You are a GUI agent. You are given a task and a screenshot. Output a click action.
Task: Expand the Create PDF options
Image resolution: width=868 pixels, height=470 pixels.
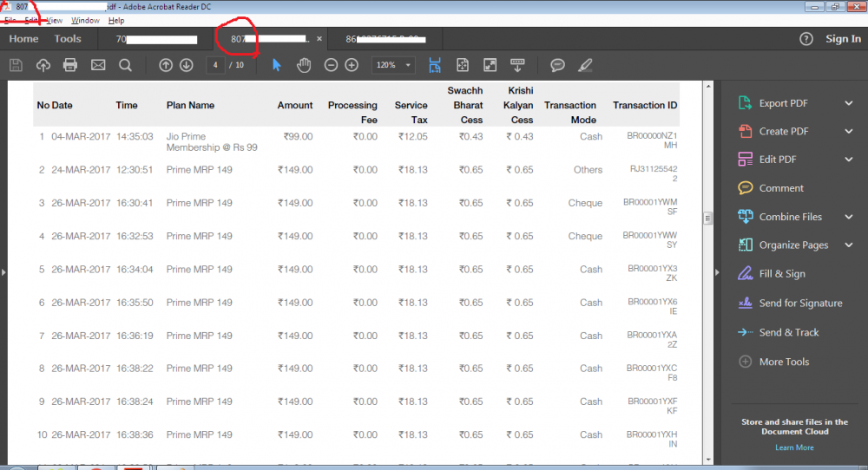tap(848, 131)
